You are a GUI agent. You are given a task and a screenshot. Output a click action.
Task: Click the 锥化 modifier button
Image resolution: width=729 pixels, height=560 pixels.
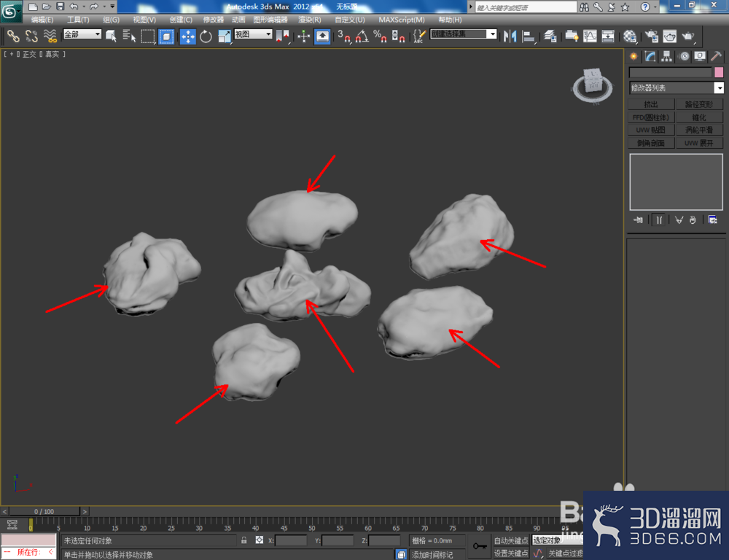(x=699, y=117)
